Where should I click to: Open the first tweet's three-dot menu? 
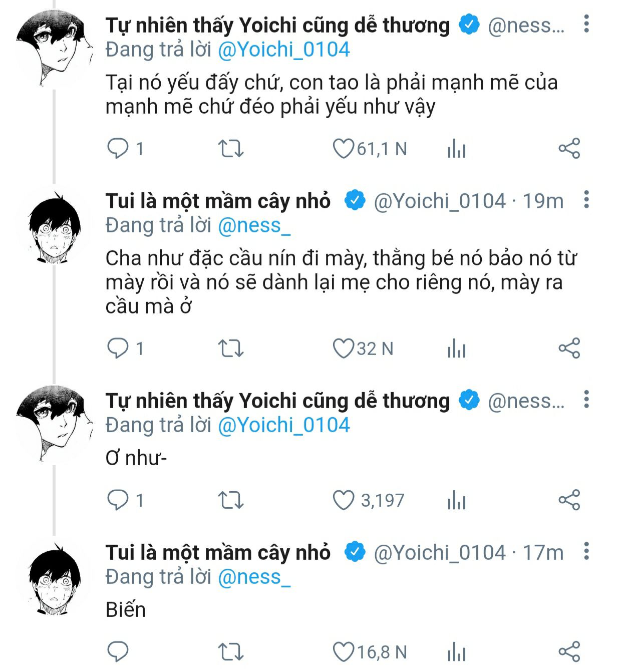pyautogui.click(x=586, y=24)
